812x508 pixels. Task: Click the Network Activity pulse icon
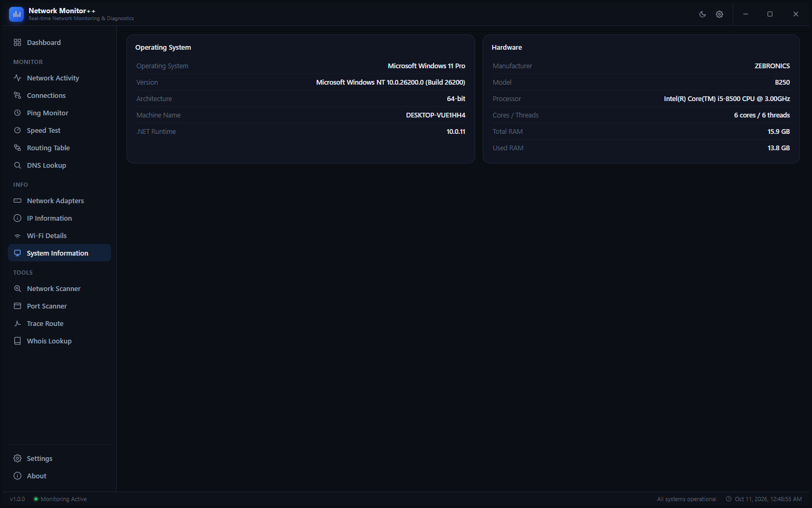point(17,78)
